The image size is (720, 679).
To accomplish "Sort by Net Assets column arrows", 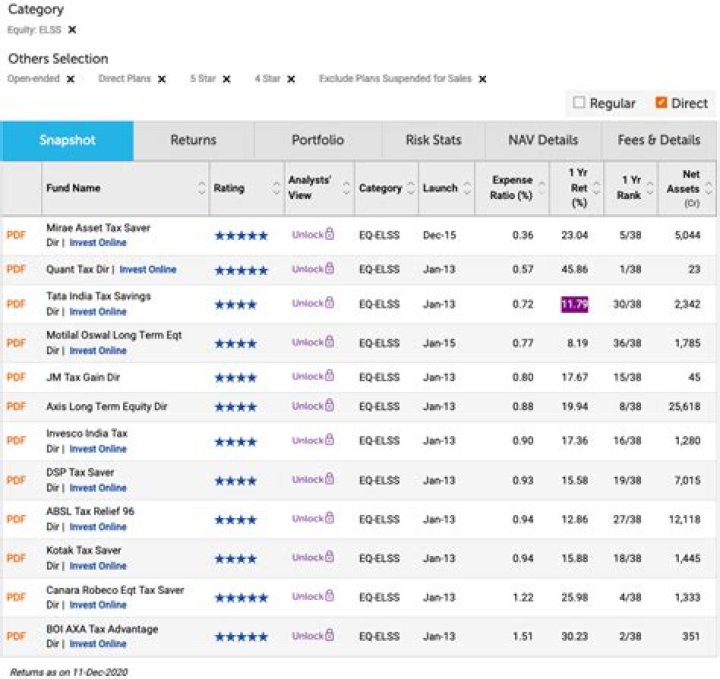I will pyautogui.click(x=709, y=188).
